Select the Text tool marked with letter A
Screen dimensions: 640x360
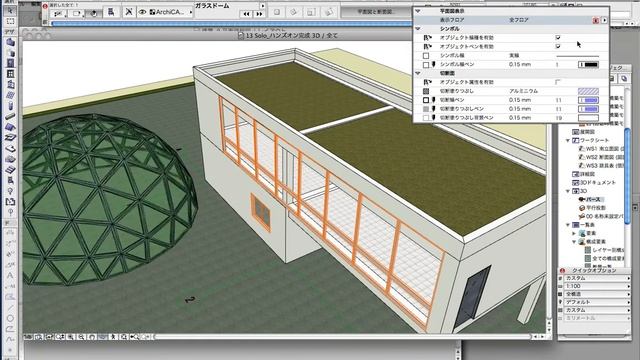(x=10, y=276)
